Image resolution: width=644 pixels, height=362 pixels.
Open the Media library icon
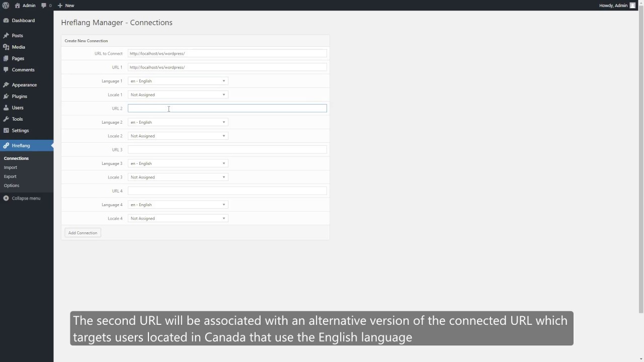[6, 47]
